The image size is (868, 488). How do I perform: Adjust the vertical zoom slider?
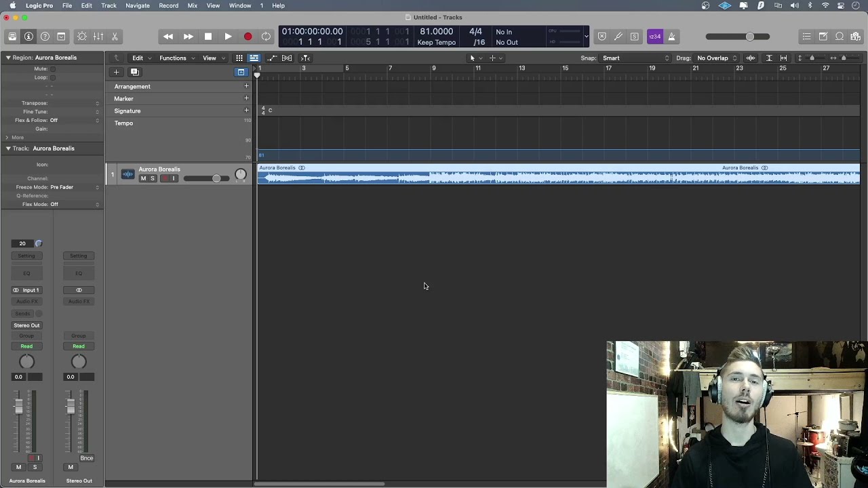pos(812,58)
